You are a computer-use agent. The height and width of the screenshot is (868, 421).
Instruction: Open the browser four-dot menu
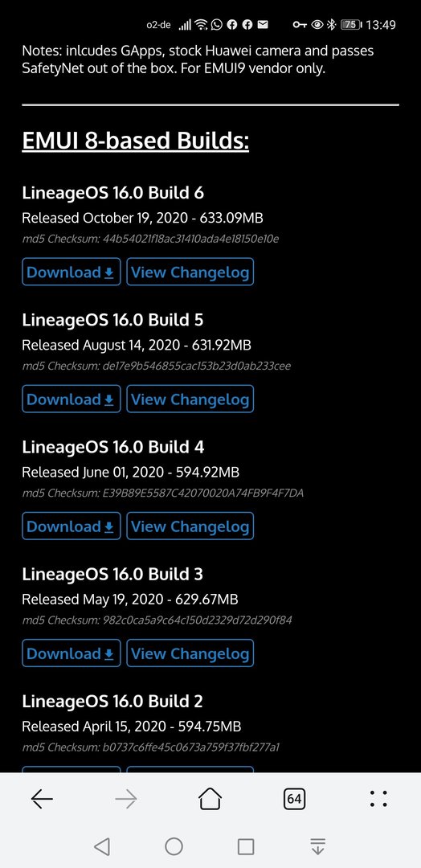(378, 798)
